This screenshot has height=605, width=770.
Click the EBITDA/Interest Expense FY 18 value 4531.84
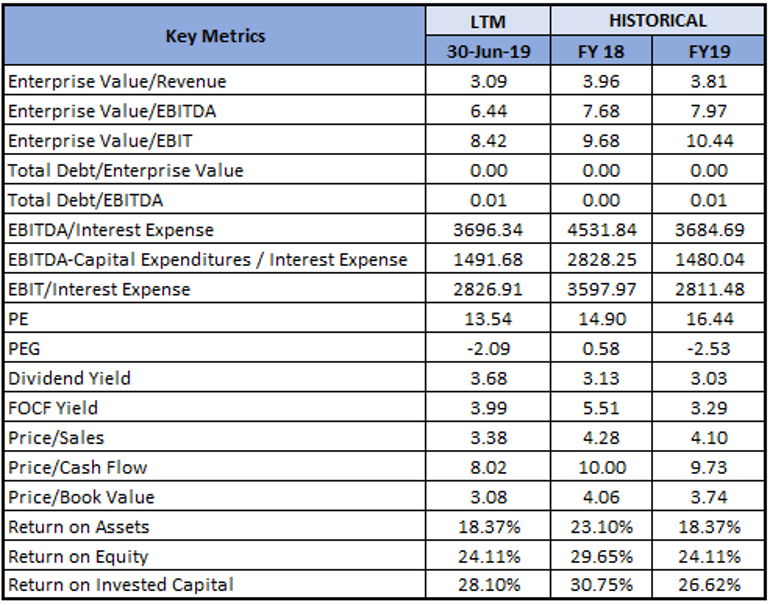coord(602,229)
